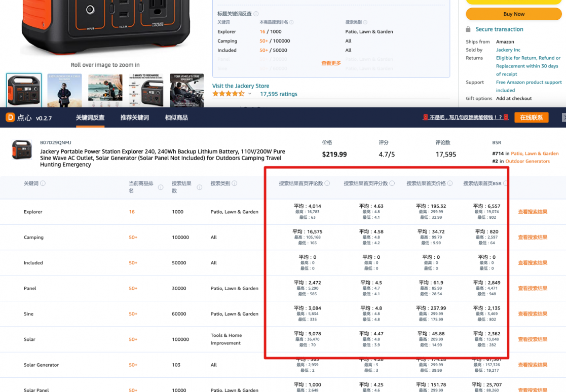Open the Outdoor Generators BSR category link
566x392 pixels.
tap(527, 161)
